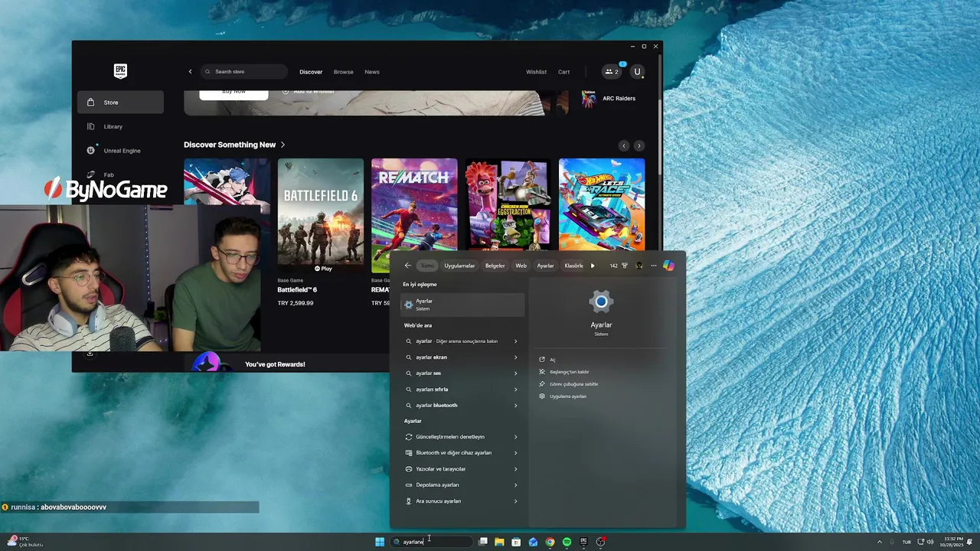Screen dimensions: 980x551
Task: Show hidden system tray icons
Action: [x=879, y=542]
